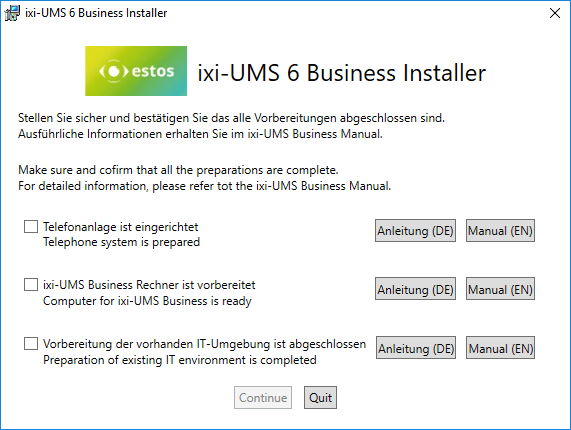Open Anleitung (DE) for the ixi-UMS computer
This screenshot has width=571, height=430.
415,289
